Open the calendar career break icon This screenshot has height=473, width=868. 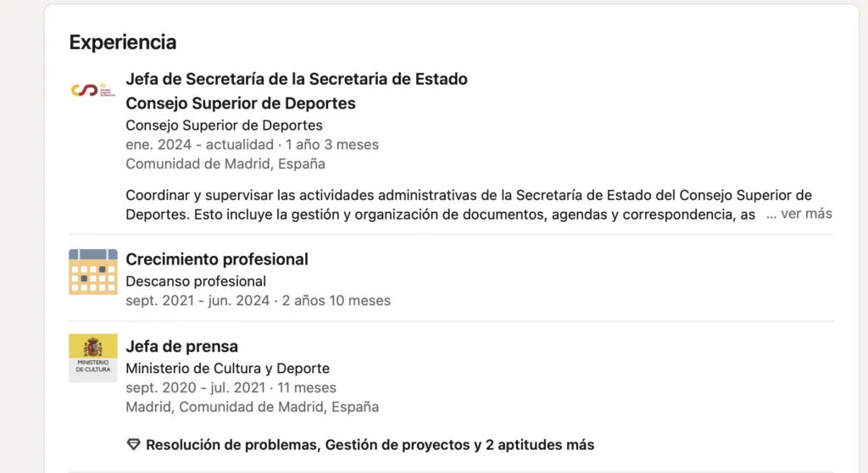[x=93, y=271]
